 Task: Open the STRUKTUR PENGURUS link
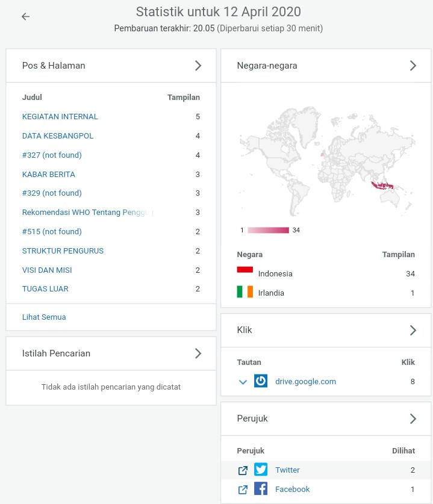tap(63, 251)
